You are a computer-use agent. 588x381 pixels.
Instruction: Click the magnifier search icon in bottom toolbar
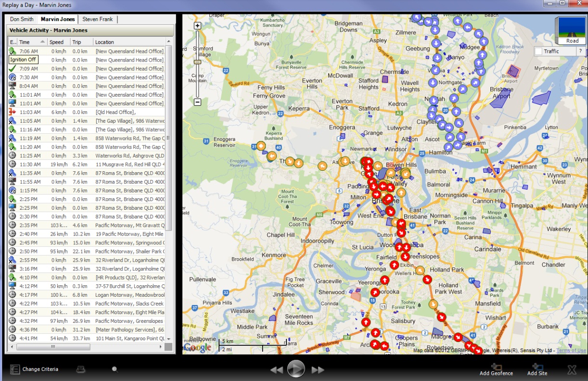[x=115, y=369]
